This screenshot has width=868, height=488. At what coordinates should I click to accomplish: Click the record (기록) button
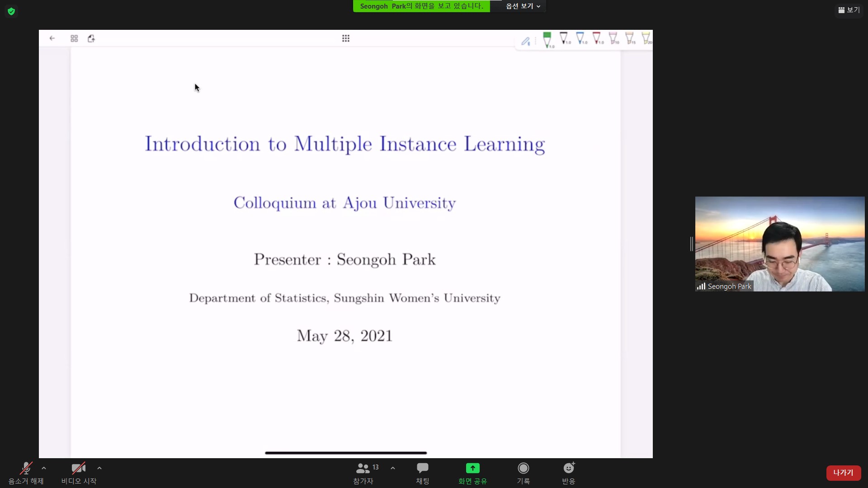click(x=524, y=473)
